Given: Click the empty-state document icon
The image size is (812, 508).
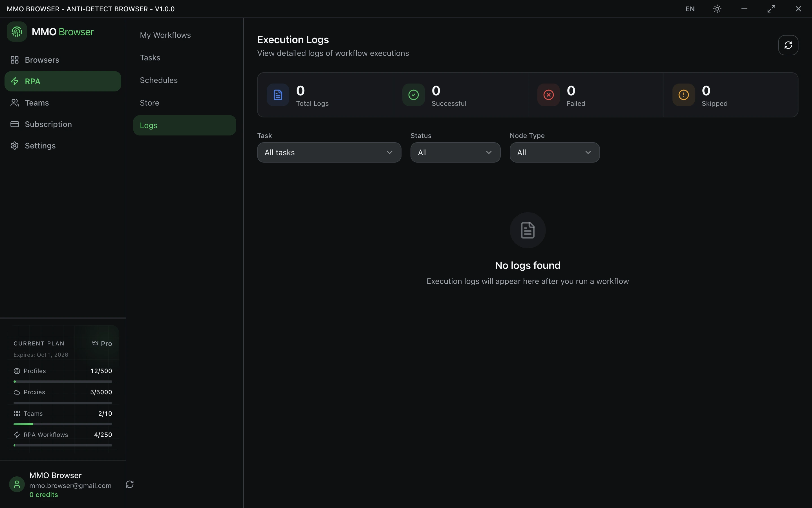Looking at the screenshot, I should coord(528,230).
